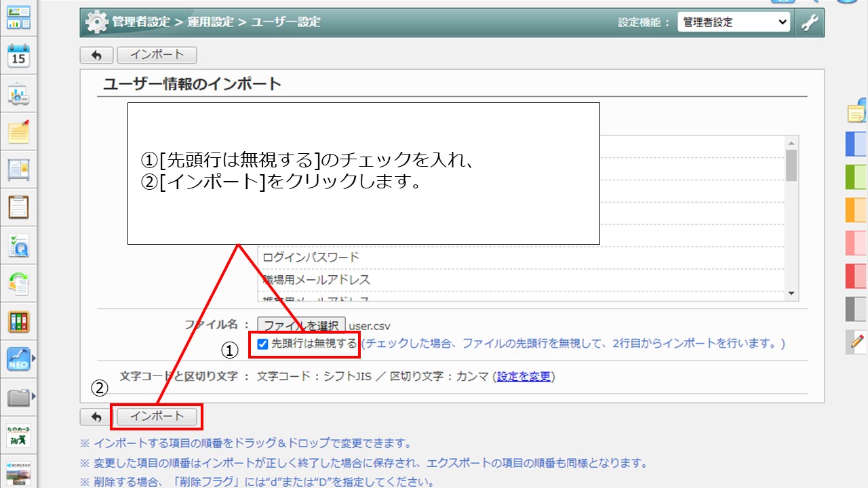868x488 pixels.
Task: Select the red color swatch
Action: pyautogui.click(x=856, y=276)
